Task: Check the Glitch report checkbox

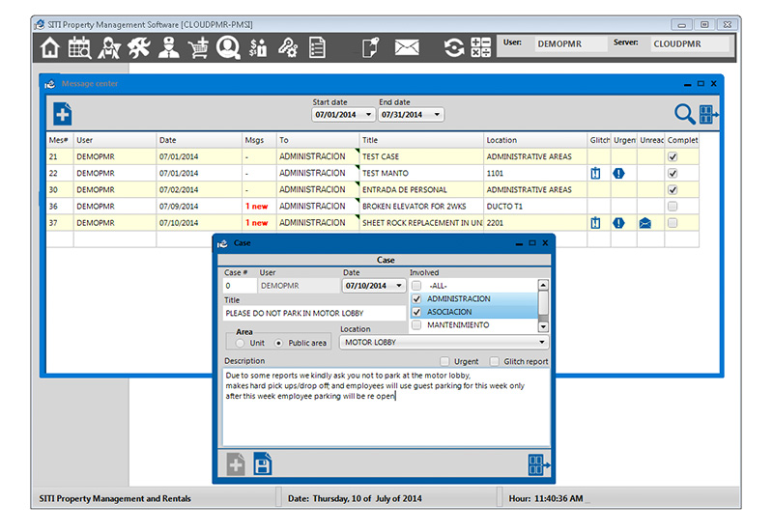Action: pyautogui.click(x=495, y=362)
